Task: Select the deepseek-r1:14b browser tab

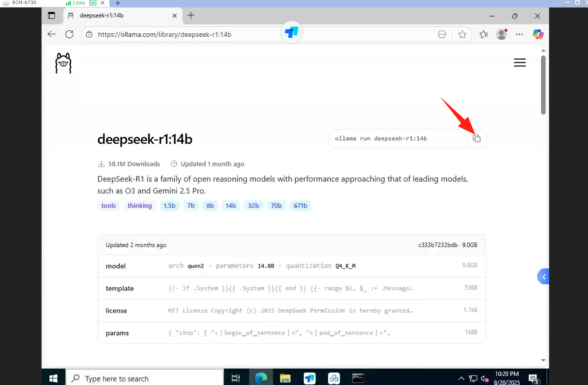Action: point(122,16)
